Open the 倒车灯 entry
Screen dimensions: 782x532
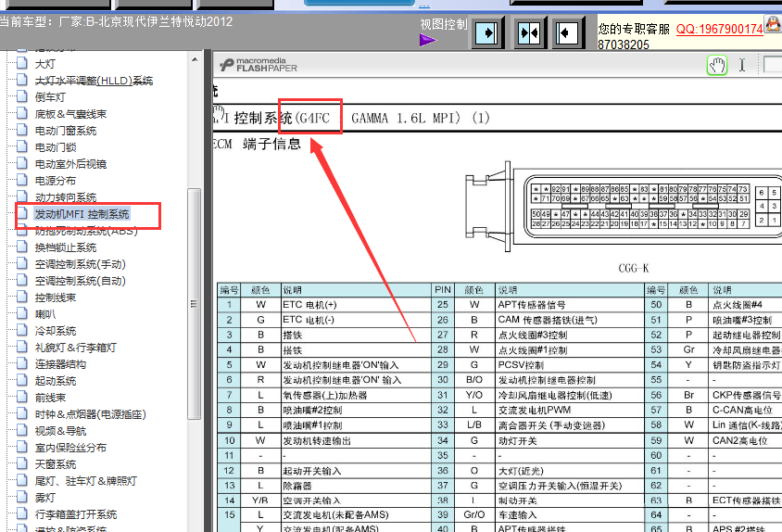50,97
